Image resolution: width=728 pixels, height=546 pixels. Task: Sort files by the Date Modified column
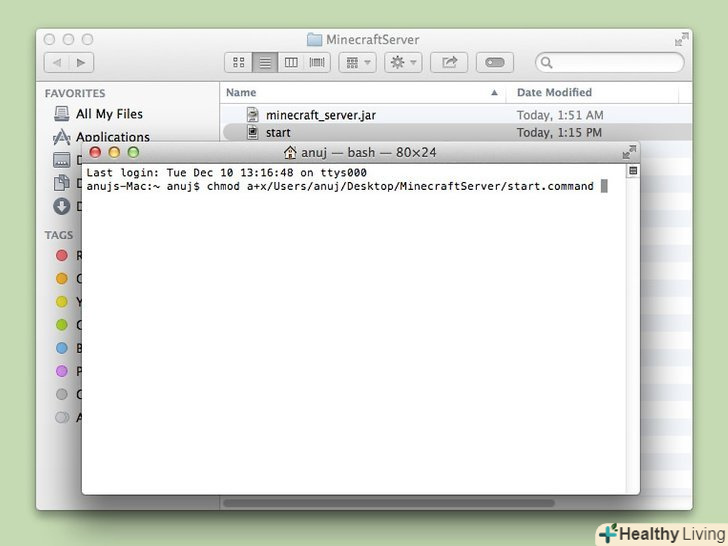(554, 92)
